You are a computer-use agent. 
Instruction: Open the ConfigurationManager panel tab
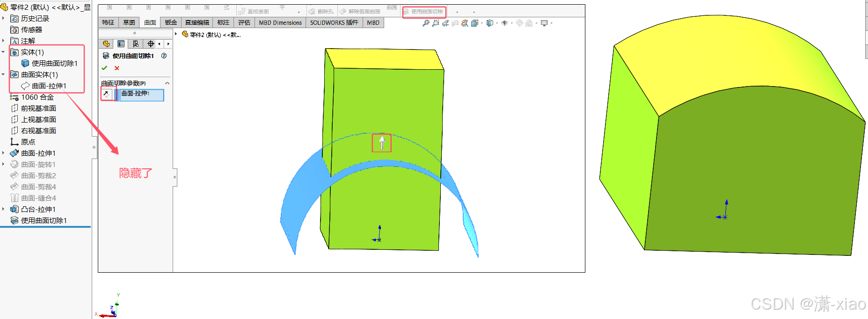coord(136,44)
